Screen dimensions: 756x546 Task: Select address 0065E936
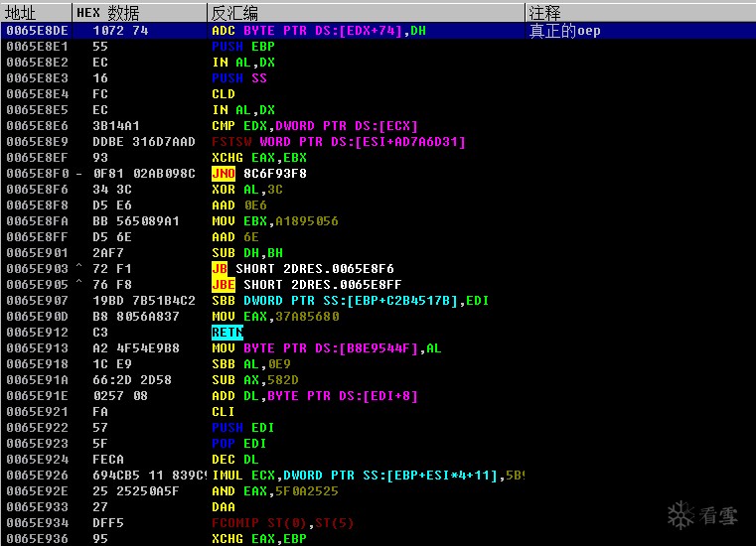pos(38,539)
